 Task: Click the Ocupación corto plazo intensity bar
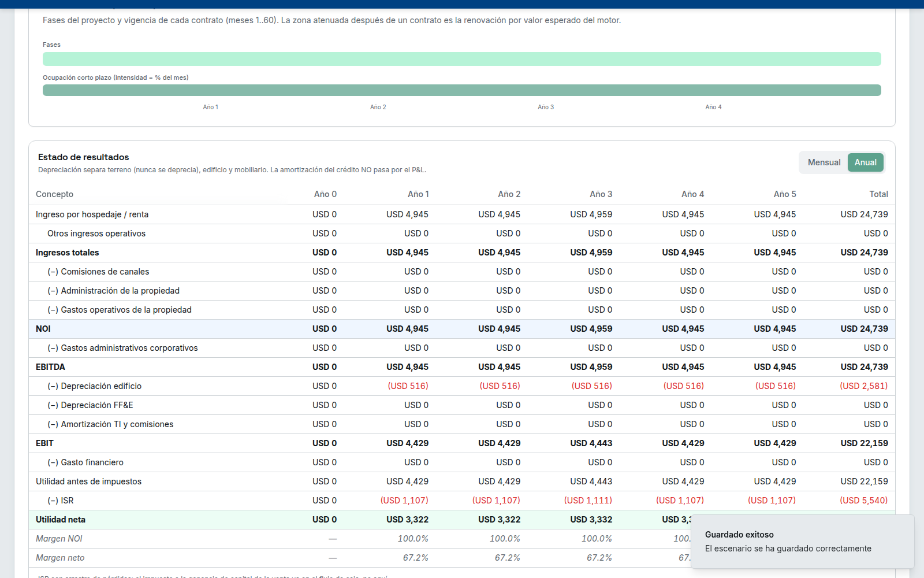pyautogui.click(x=462, y=90)
